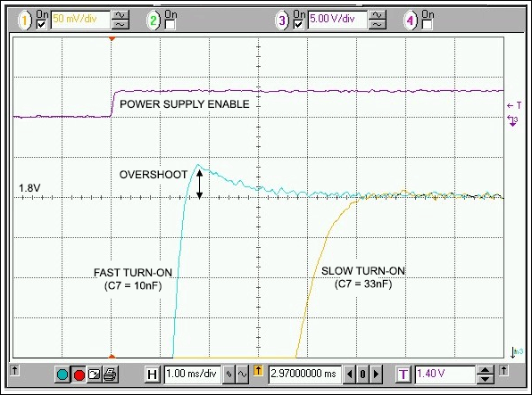Click the print screen printer icon

(110, 374)
